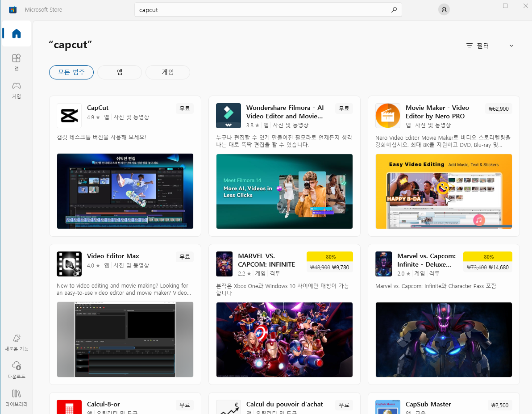Click the Calcul du pouvoir d'achat app icon

229,407
